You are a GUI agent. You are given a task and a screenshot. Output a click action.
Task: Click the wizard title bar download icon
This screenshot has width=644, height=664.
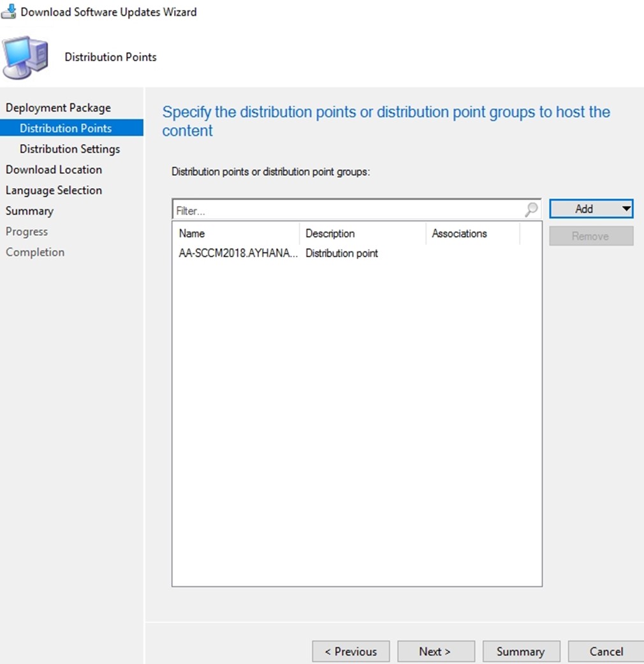point(8,11)
